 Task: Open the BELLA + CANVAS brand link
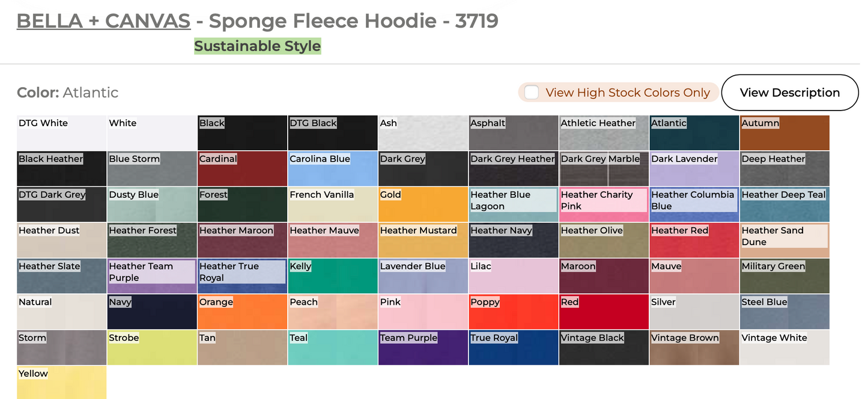103,20
